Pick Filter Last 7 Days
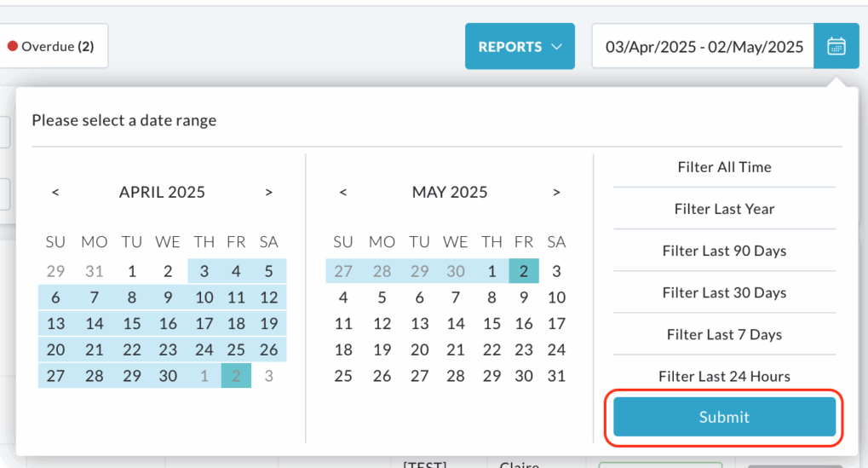This screenshot has width=868, height=468. click(x=724, y=334)
